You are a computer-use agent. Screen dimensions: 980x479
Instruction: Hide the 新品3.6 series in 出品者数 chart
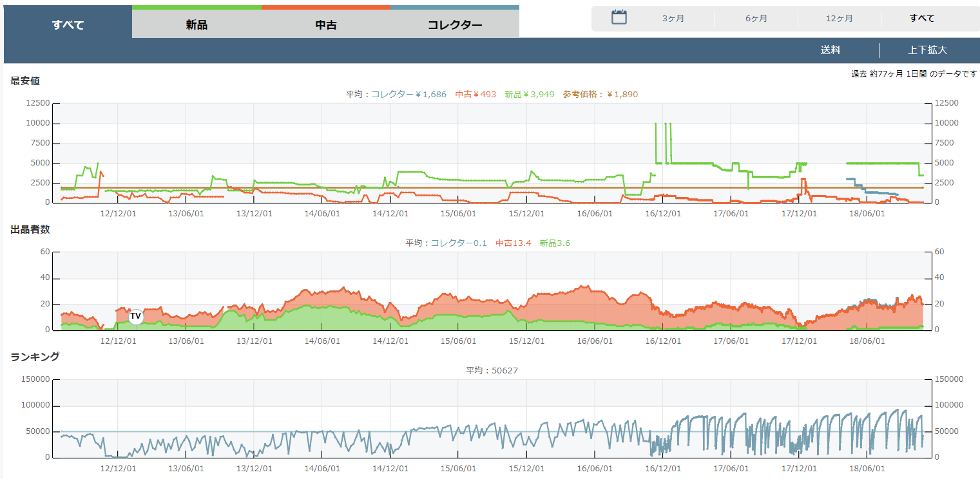555,243
